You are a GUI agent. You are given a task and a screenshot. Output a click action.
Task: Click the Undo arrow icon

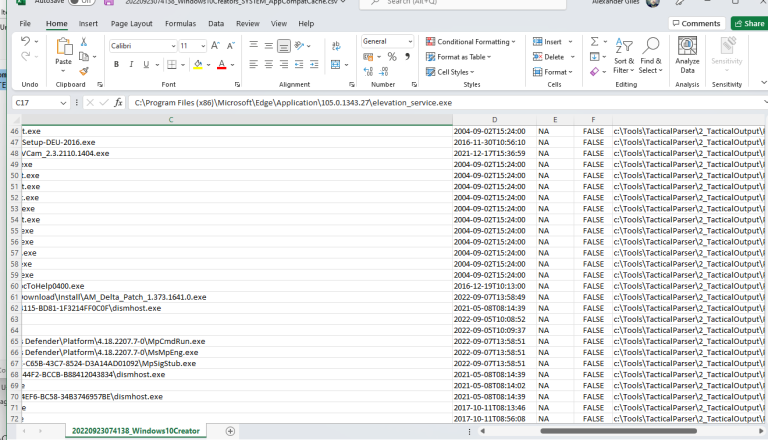tap(25, 41)
